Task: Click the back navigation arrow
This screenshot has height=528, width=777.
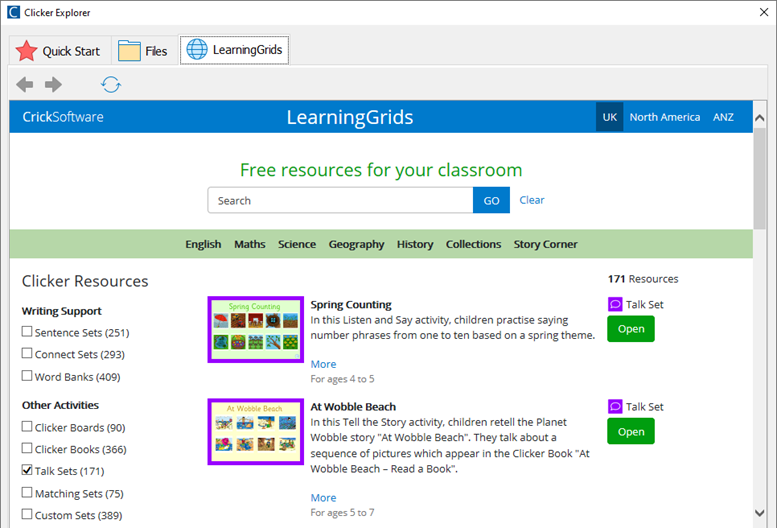Action: pos(25,85)
